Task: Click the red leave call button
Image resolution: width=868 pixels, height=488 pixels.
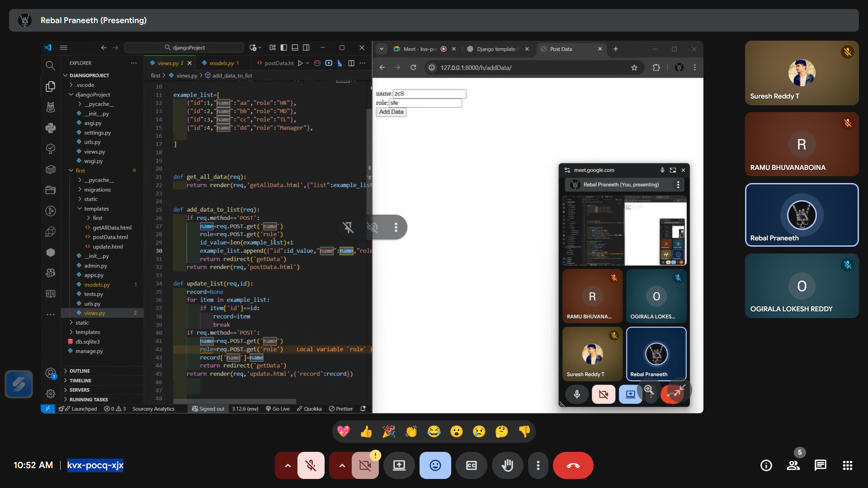Action: pyautogui.click(x=573, y=465)
